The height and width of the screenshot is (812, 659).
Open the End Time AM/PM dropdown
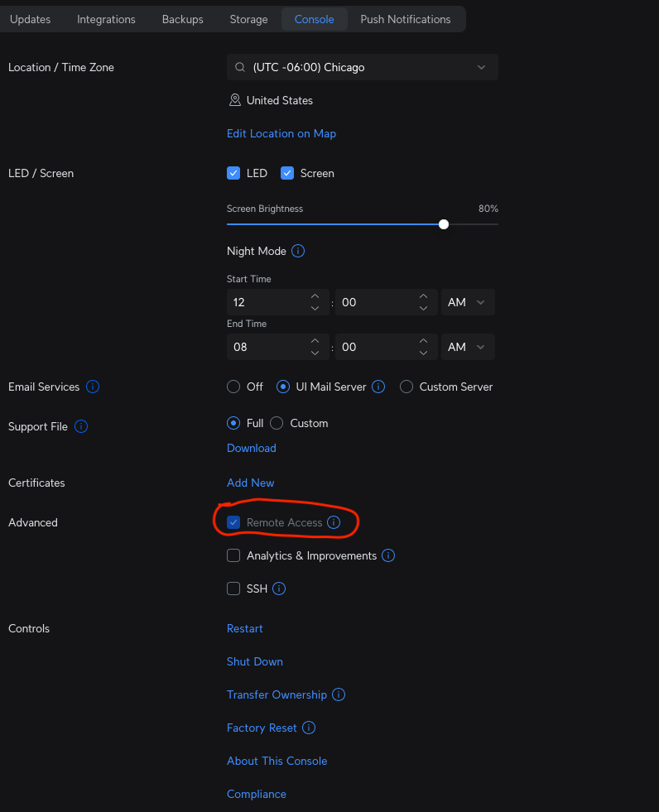pyautogui.click(x=468, y=347)
